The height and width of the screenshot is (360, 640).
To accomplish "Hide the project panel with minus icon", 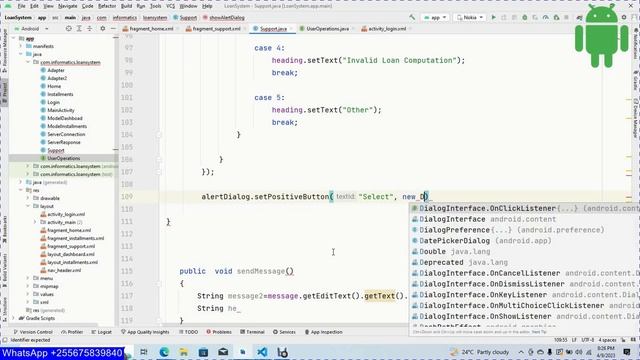I will [x=113, y=29].
